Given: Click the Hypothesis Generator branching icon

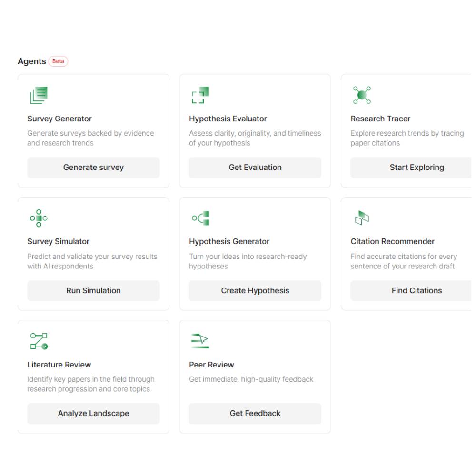Looking at the screenshot, I should point(201,218).
